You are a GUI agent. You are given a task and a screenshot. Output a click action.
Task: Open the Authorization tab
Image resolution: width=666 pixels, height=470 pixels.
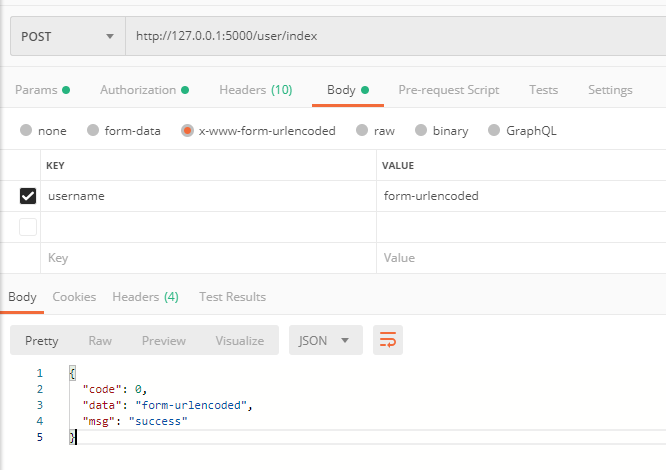(144, 90)
